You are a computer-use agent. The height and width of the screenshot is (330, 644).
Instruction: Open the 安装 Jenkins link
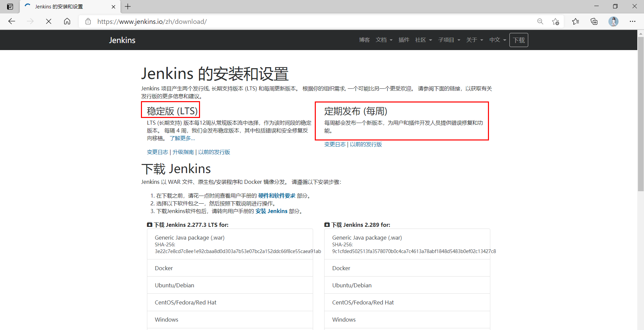[x=271, y=211]
